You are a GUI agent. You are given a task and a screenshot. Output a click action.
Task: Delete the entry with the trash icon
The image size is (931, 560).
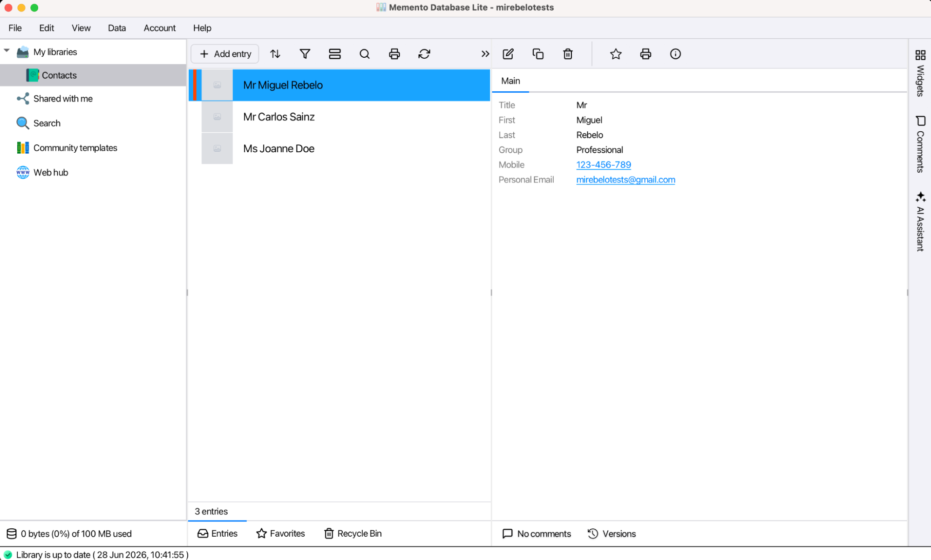[x=568, y=54]
